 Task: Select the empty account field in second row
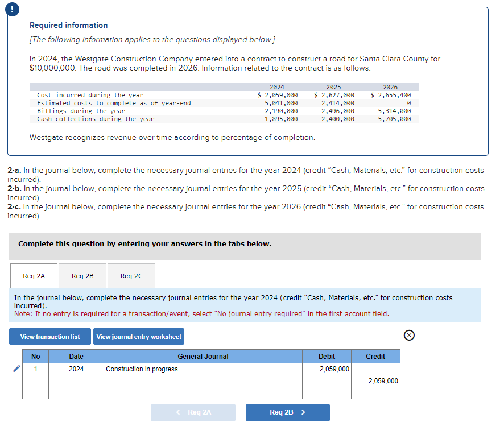(x=203, y=381)
